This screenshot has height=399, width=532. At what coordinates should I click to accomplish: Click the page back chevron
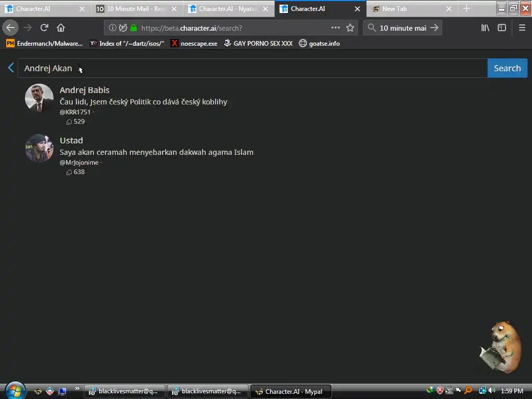coord(11,68)
